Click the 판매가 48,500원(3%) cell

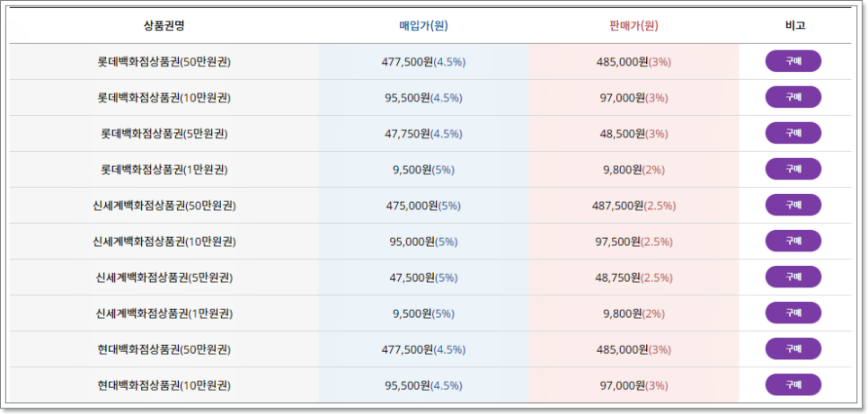(633, 134)
